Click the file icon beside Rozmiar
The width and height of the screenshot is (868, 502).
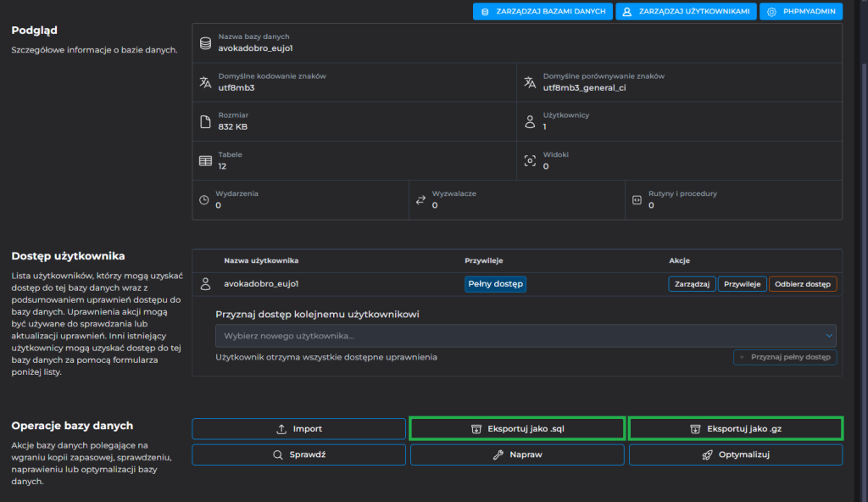pyautogui.click(x=204, y=121)
